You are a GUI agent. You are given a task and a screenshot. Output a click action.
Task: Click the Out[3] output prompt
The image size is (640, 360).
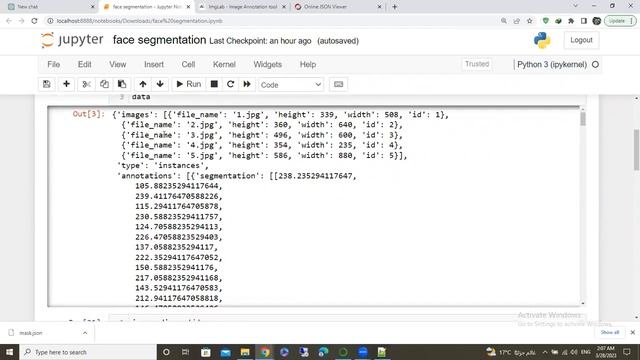(89, 114)
